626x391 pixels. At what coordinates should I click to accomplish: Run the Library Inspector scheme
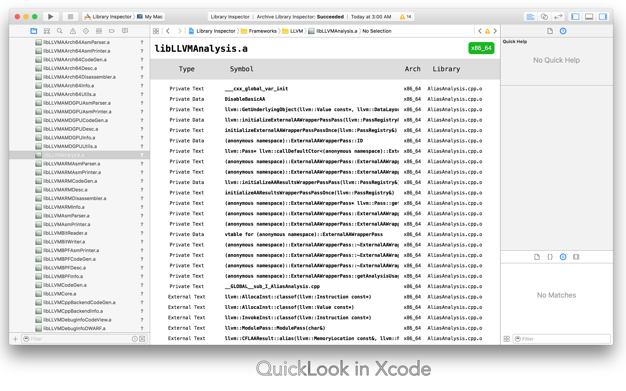pos(51,16)
